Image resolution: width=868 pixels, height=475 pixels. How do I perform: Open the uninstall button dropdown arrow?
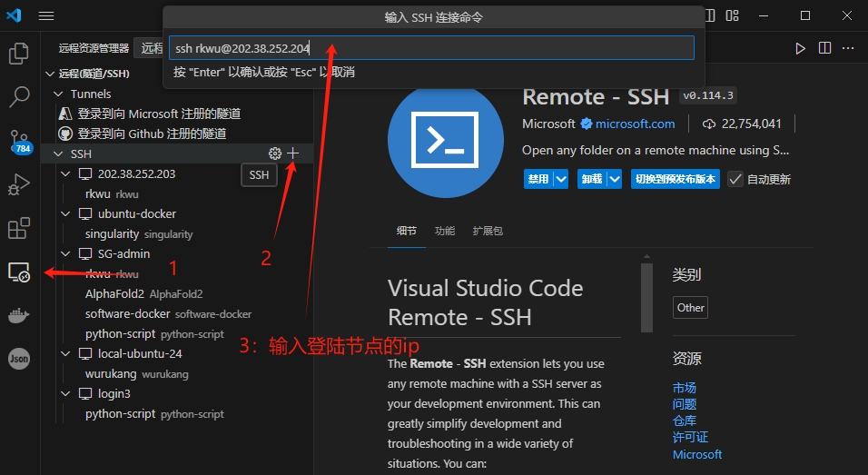tap(615, 179)
